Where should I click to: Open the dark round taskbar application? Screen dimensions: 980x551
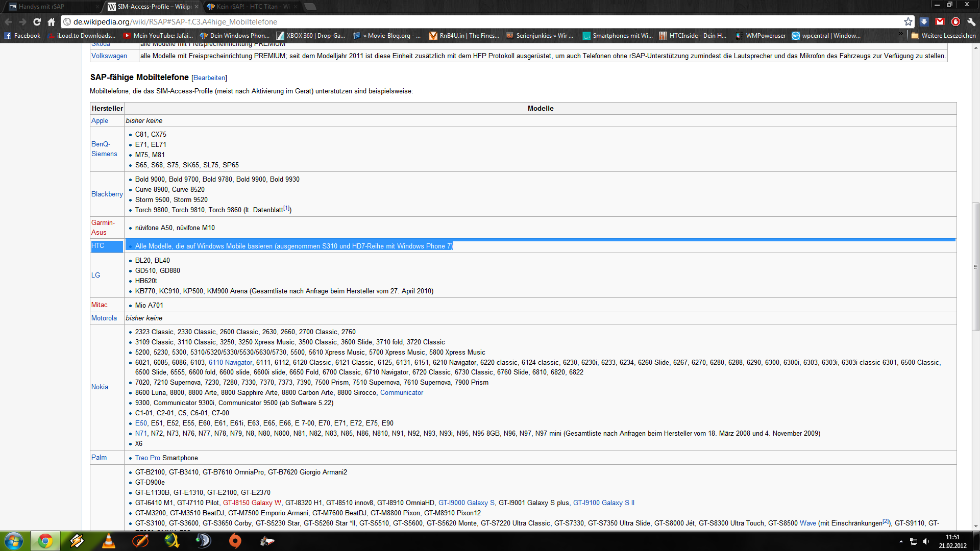coord(204,541)
